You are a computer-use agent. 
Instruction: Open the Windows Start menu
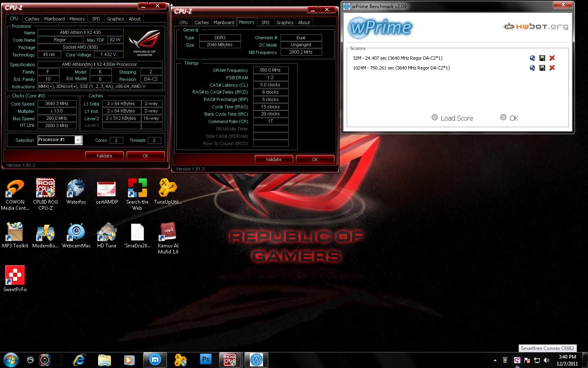click(10, 360)
